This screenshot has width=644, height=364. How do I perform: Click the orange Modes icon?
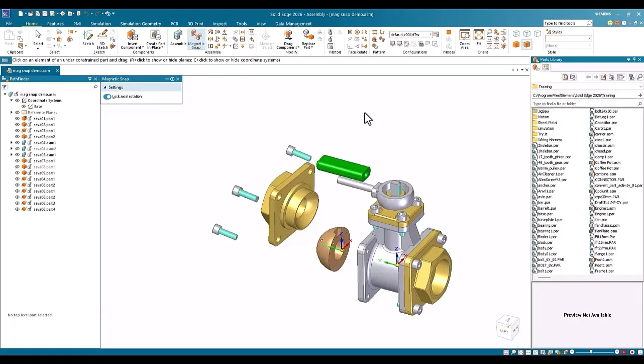(x=449, y=32)
